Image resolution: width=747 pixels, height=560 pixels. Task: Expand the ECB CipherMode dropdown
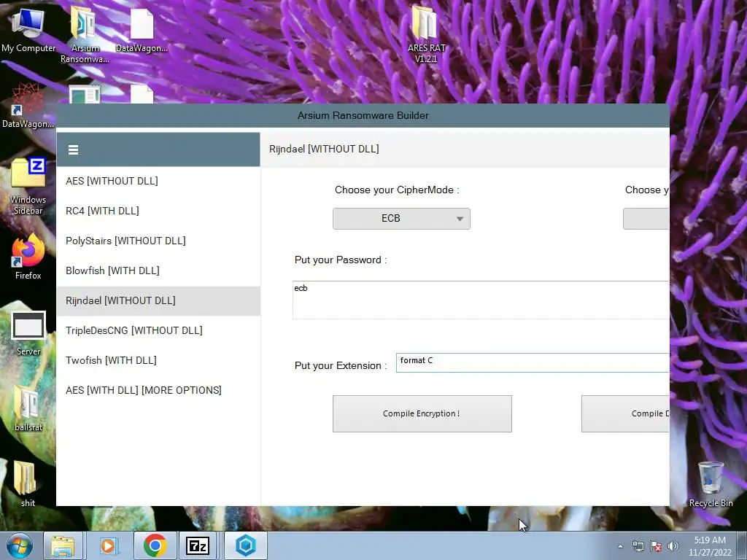click(401, 219)
